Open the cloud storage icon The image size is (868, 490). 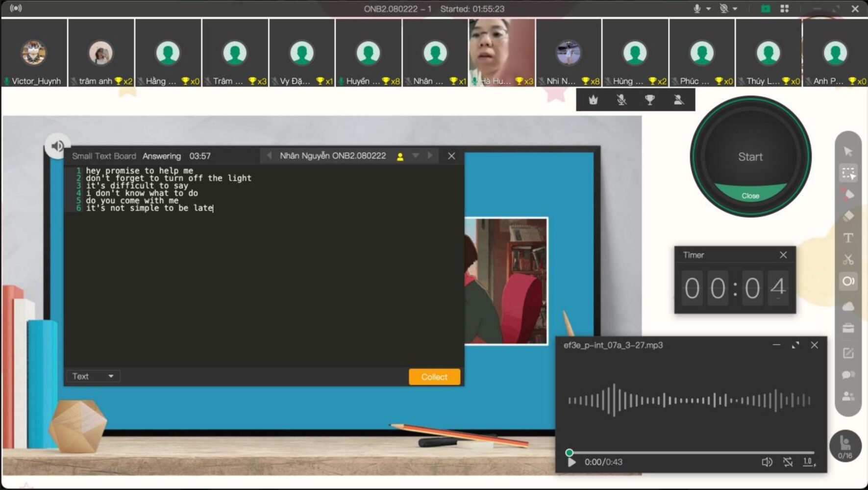pos(848,307)
